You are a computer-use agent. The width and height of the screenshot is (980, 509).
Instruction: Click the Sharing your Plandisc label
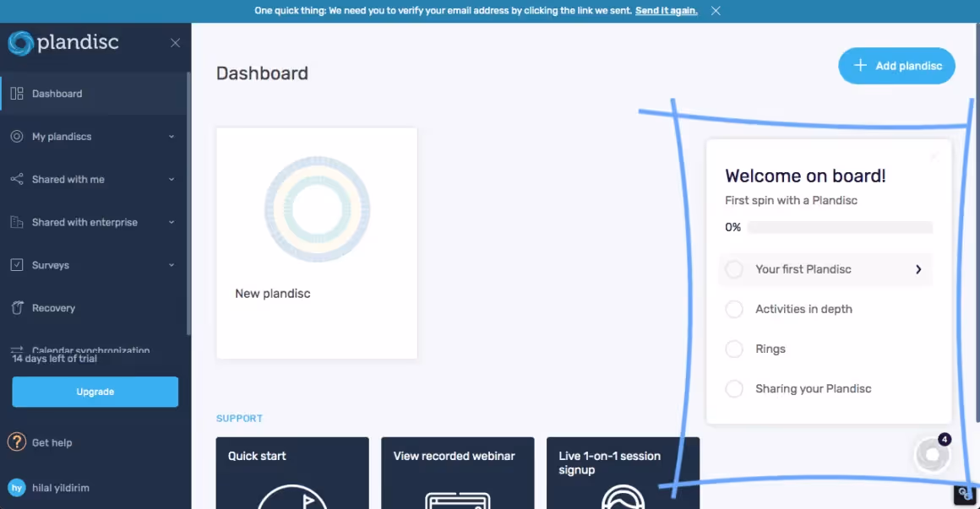click(813, 388)
